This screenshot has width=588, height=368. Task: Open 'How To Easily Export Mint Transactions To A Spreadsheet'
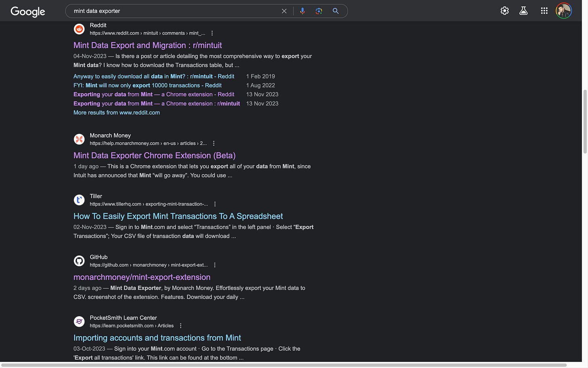[x=178, y=216]
